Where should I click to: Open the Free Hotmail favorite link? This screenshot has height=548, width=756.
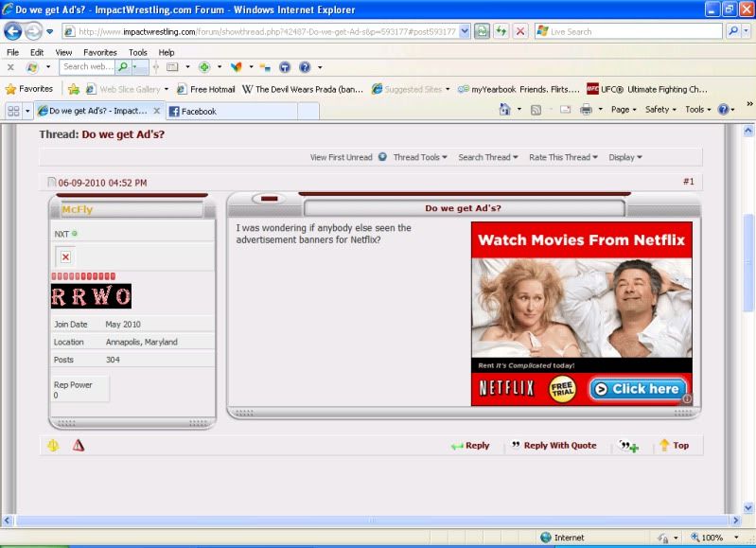206,89
